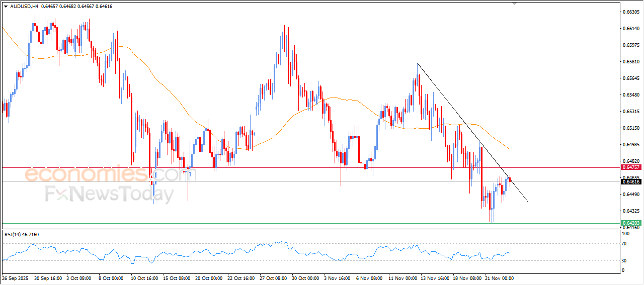Click the 0.66305 mark on price axis

(x=630, y=12)
